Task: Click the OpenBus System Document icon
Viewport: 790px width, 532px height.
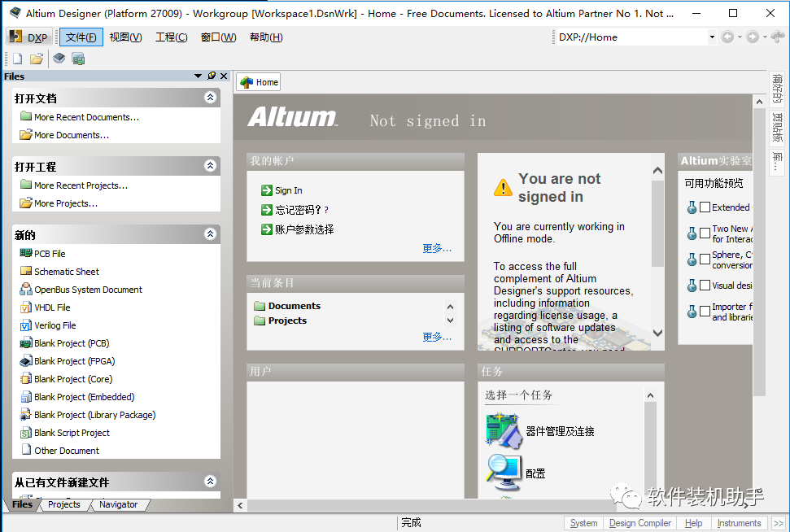Action: 26,289
